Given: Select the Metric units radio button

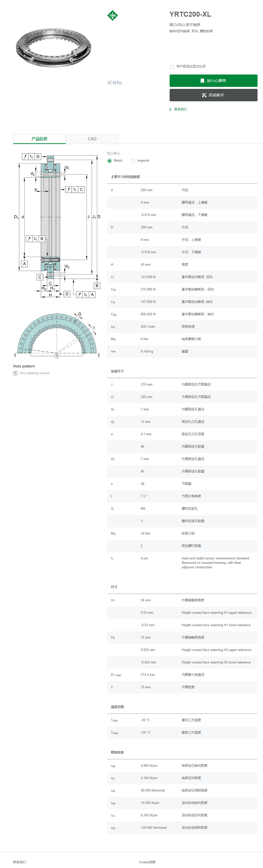Looking at the screenshot, I should (x=110, y=161).
